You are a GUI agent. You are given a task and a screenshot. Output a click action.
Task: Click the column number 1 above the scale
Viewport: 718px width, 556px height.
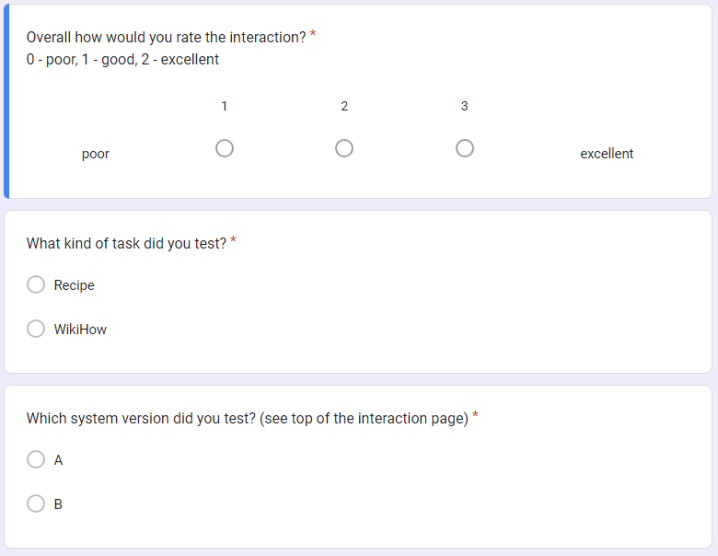pos(224,105)
